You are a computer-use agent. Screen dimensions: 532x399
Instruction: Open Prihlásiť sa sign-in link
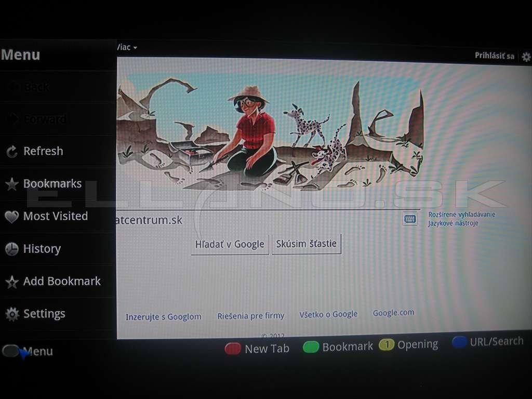click(x=495, y=56)
